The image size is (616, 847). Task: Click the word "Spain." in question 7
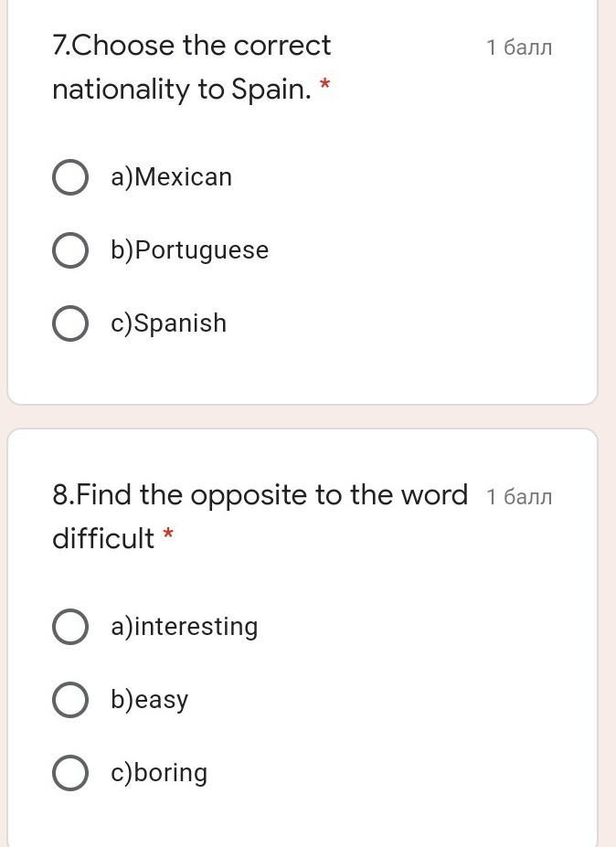pyautogui.click(x=271, y=90)
